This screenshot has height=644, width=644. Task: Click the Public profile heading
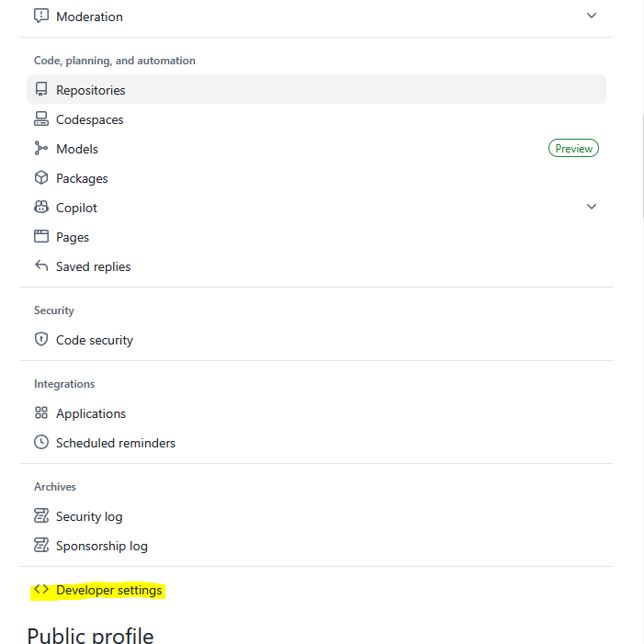point(90,635)
